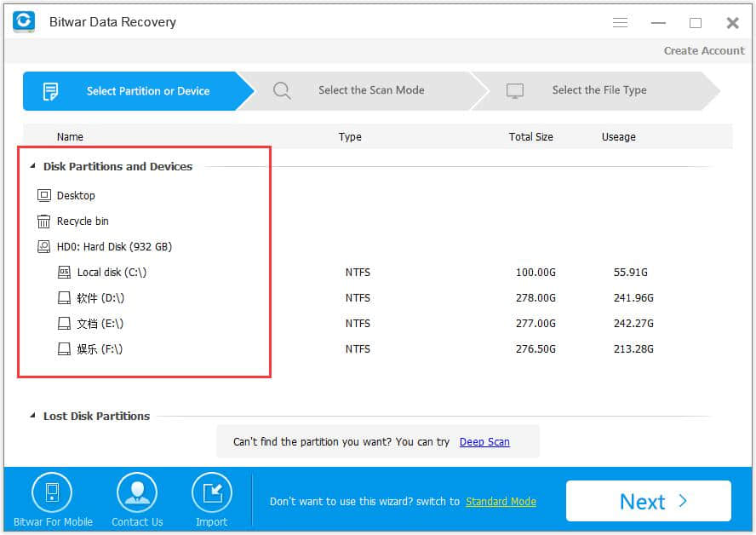
Task: Click the 100.00G total size cell
Action: (x=535, y=272)
